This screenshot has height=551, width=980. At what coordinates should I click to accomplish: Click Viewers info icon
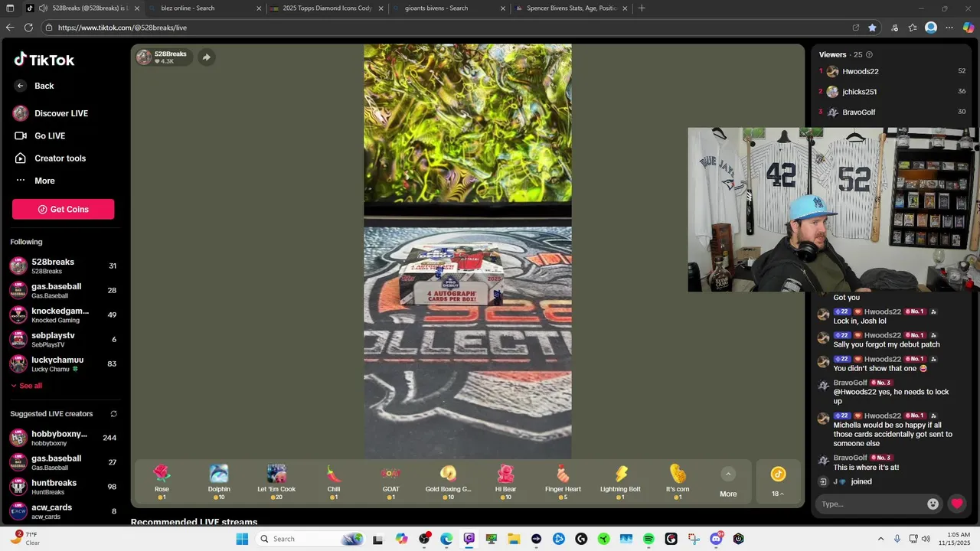click(x=869, y=55)
